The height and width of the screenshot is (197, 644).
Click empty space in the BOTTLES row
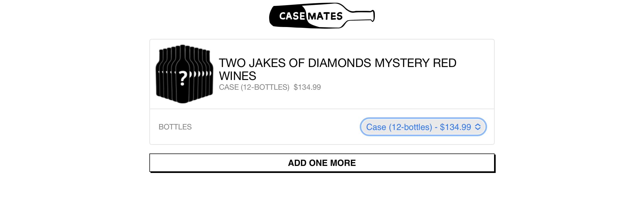pyautogui.click(x=270, y=127)
